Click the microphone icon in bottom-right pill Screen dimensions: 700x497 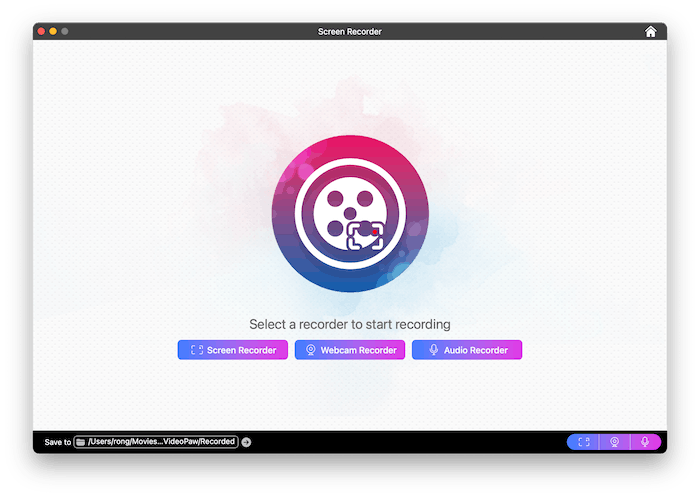click(645, 442)
